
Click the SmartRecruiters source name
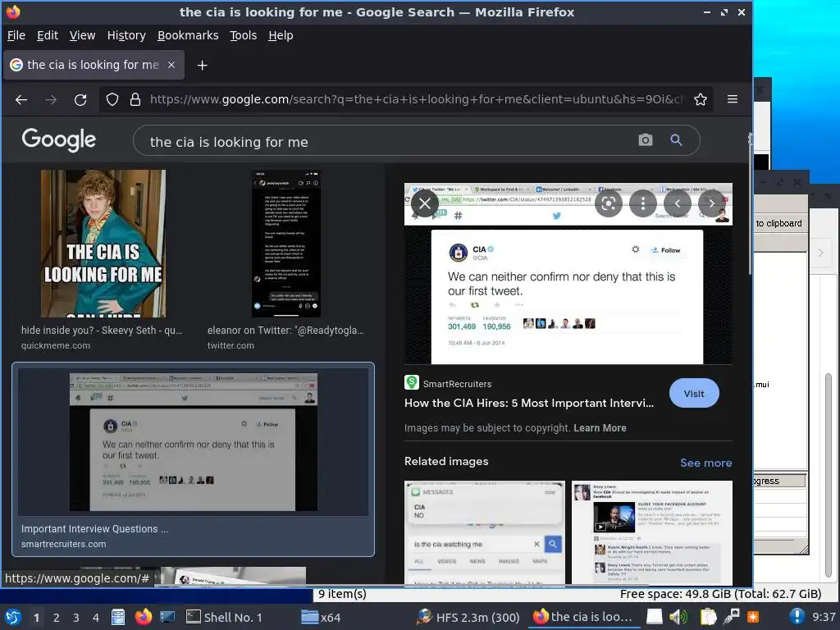click(x=457, y=384)
